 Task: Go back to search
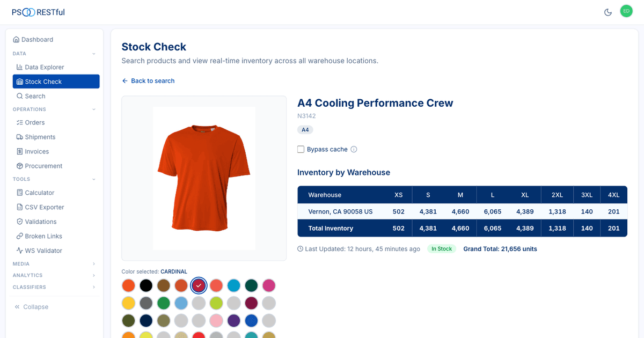148,80
